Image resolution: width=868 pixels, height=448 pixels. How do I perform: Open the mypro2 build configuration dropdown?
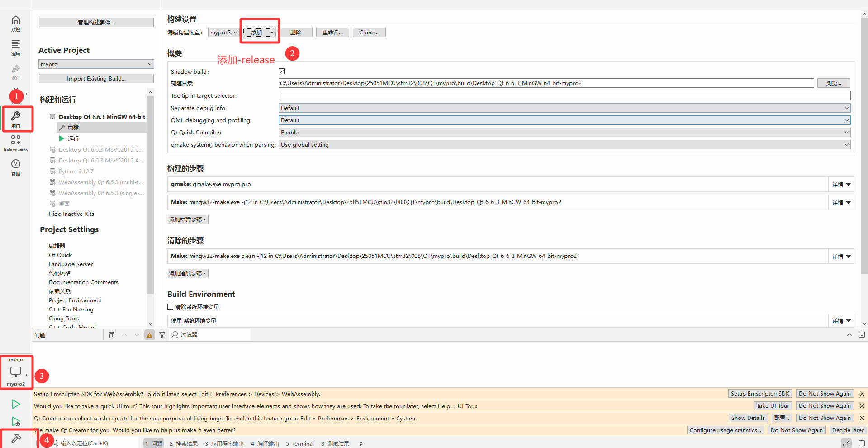point(223,33)
